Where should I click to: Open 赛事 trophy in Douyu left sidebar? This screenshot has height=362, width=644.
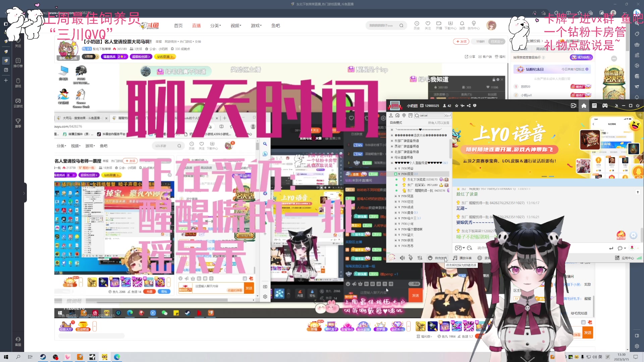(18, 123)
